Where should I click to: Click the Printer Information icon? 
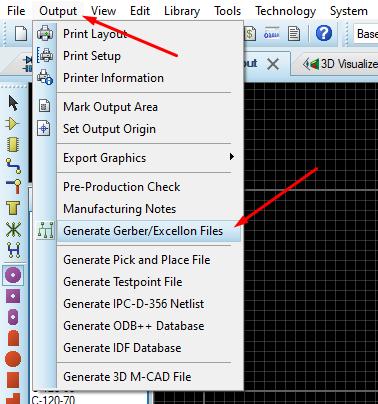click(45, 77)
